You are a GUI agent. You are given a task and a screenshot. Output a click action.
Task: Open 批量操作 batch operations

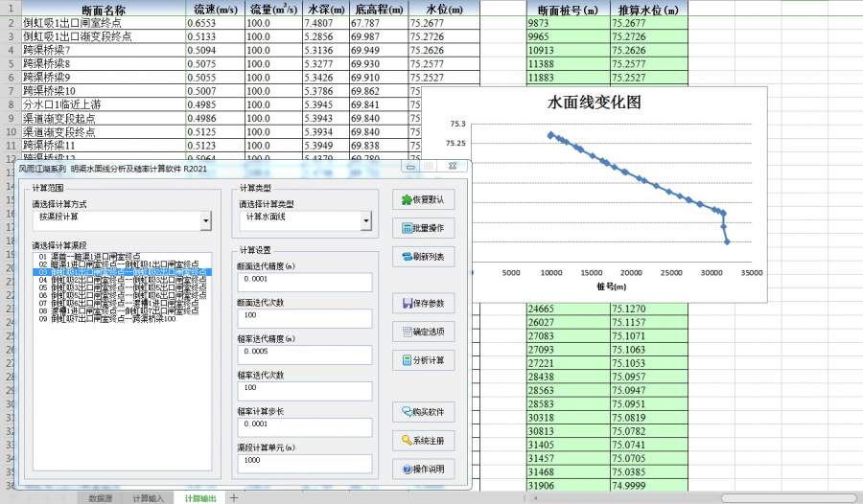tap(423, 229)
